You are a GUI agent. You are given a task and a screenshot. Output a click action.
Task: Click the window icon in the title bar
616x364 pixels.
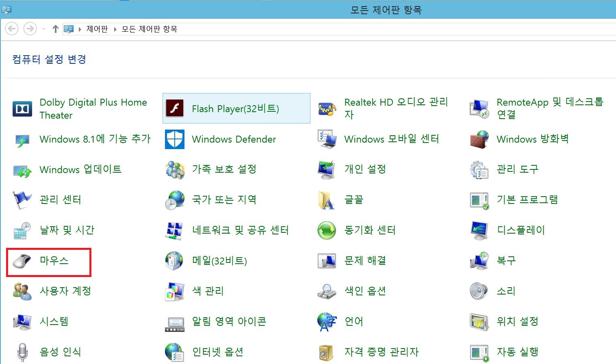click(7, 9)
